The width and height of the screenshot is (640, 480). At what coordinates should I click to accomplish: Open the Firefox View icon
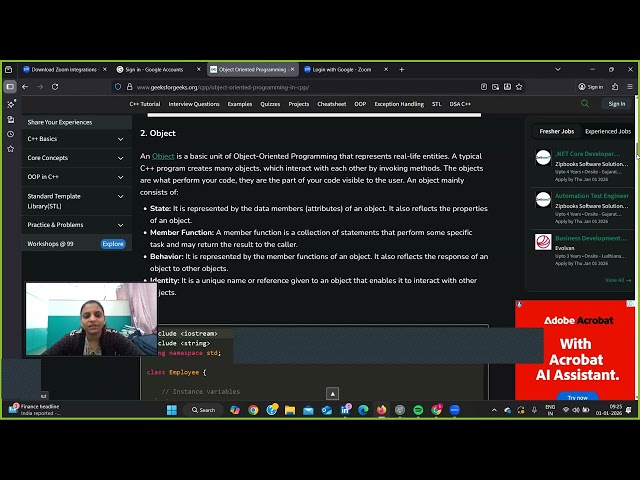coord(9,70)
